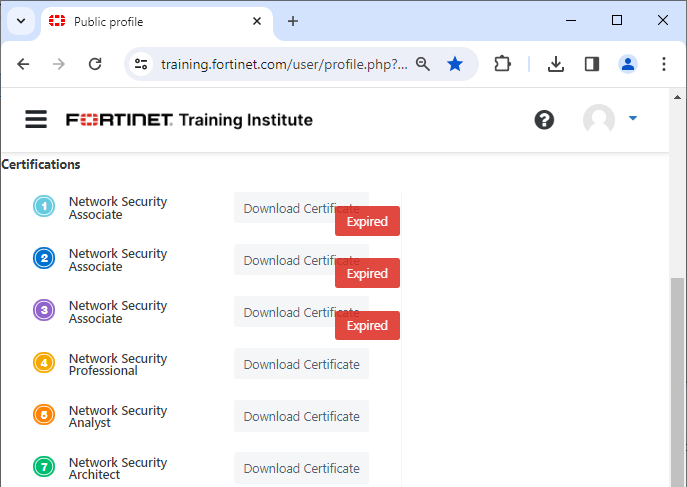Bookmark this page with the star icon
Viewport: 687px width, 487px height.
point(455,64)
